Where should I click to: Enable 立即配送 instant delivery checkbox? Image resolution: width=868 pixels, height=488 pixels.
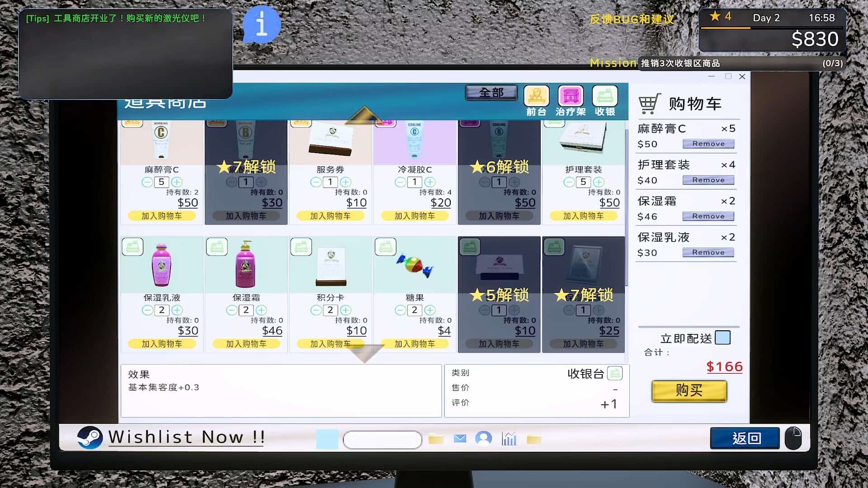point(722,338)
